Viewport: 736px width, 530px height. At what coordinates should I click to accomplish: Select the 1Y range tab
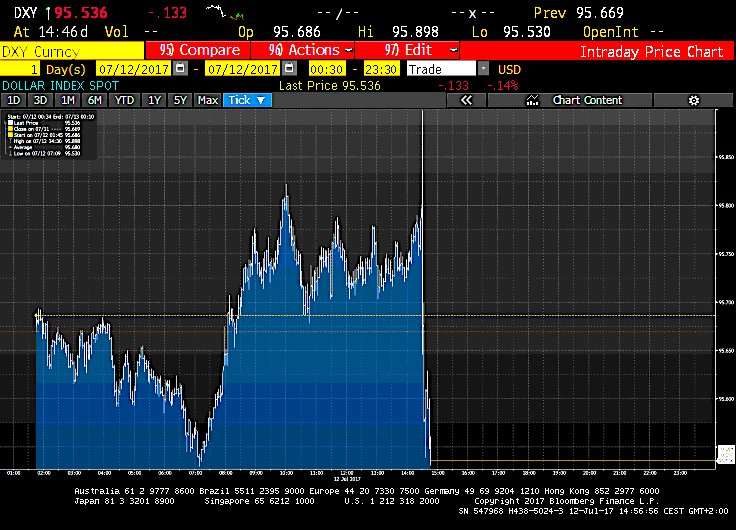(154, 100)
